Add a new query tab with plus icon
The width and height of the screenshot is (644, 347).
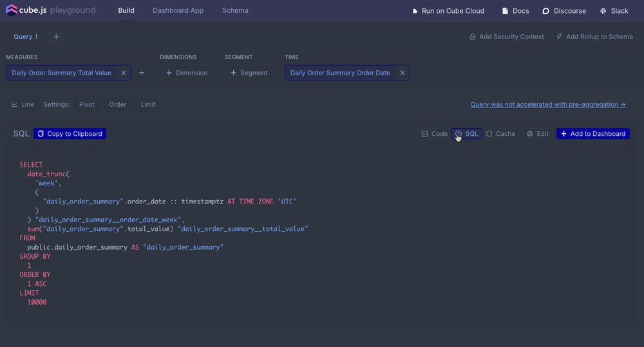pos(56,37)
